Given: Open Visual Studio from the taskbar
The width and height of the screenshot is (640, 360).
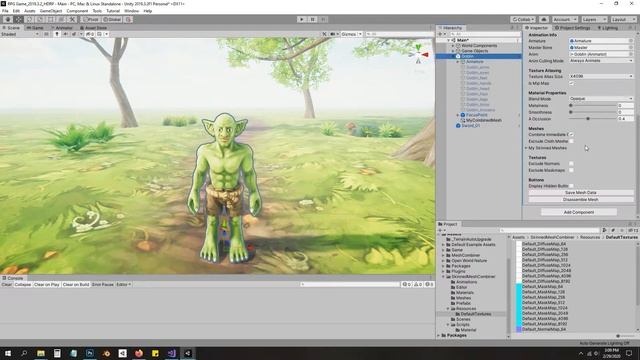Looking at the screenshot, I should coord(171,353).
